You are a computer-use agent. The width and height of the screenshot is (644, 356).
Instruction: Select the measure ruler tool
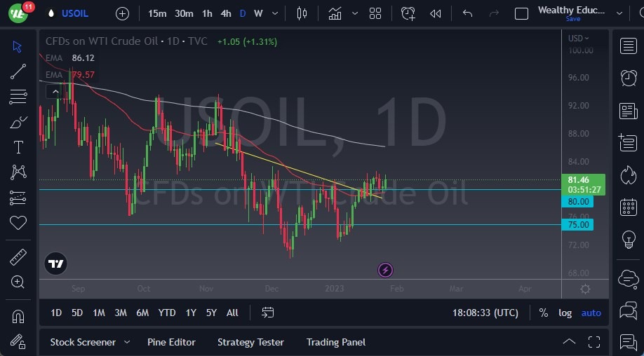(x=18, y=257)
